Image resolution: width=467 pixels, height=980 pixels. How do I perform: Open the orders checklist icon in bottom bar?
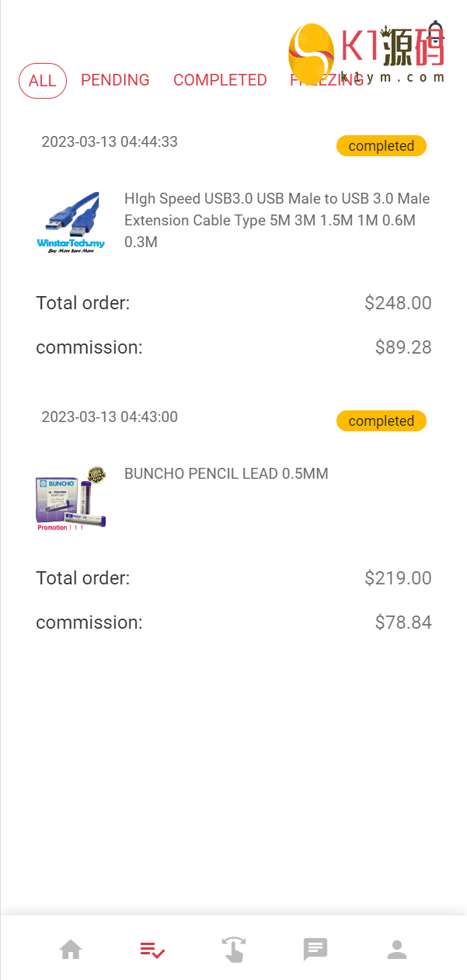click(x=152, y=950)
